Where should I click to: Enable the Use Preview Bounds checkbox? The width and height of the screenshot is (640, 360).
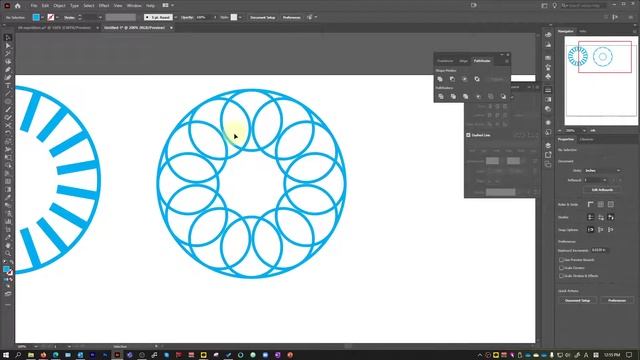pyautogui.click(x=562, y=260)
